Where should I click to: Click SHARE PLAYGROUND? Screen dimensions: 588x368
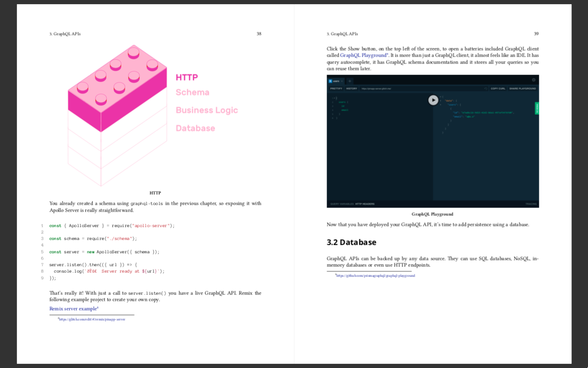coord(523,88)
